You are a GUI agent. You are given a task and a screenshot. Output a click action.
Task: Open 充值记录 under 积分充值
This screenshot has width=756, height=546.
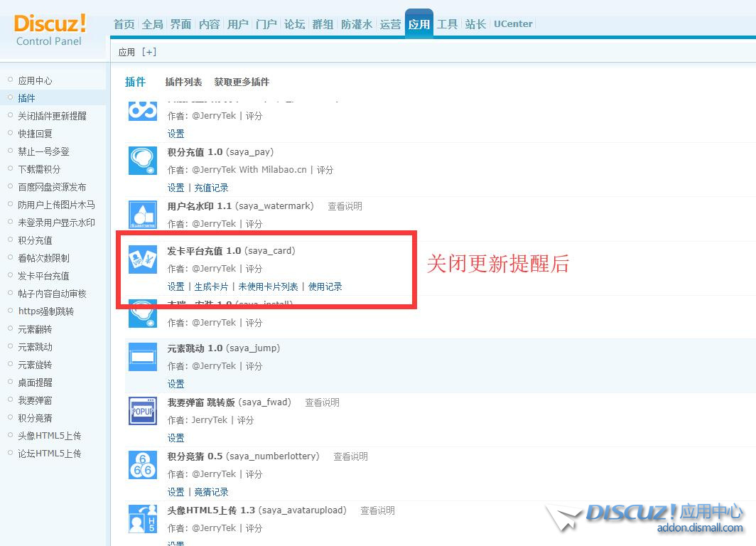[211, 188]
